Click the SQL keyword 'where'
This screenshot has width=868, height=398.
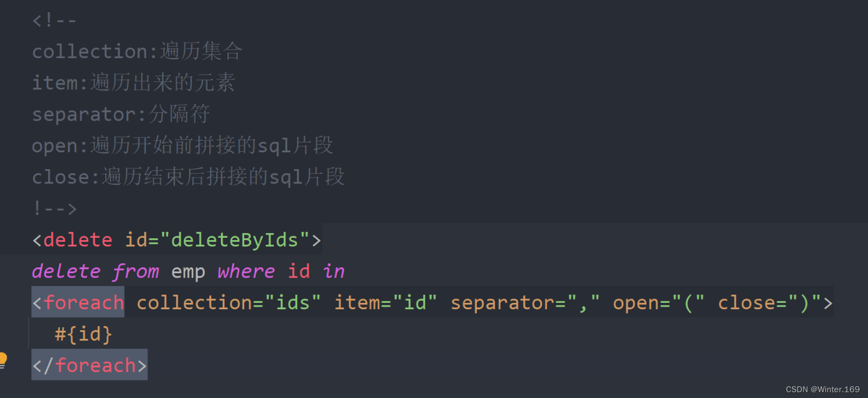pos(246,271)
